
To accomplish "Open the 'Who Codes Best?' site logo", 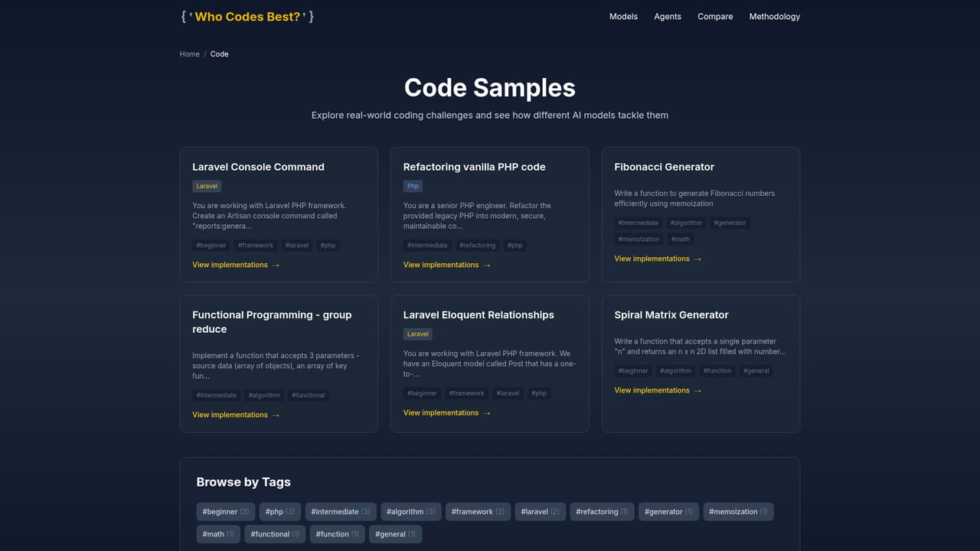I will click(x=247, y=16).
